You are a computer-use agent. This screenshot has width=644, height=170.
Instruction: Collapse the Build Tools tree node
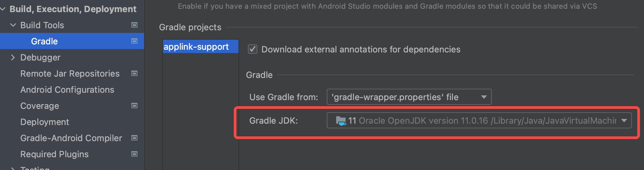(x=13, y=25)
